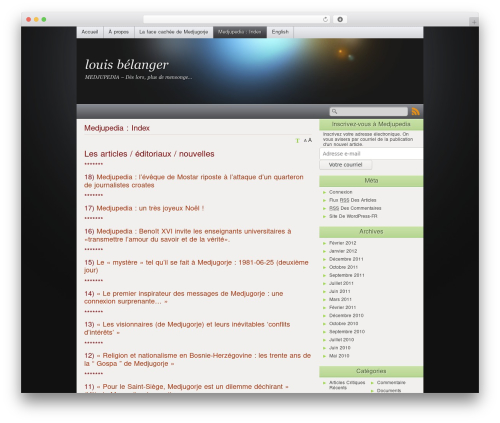Open article 11 Pour le Saint-Siège
The height and width of the screenshot is (423, 500).
coord(186,387)
